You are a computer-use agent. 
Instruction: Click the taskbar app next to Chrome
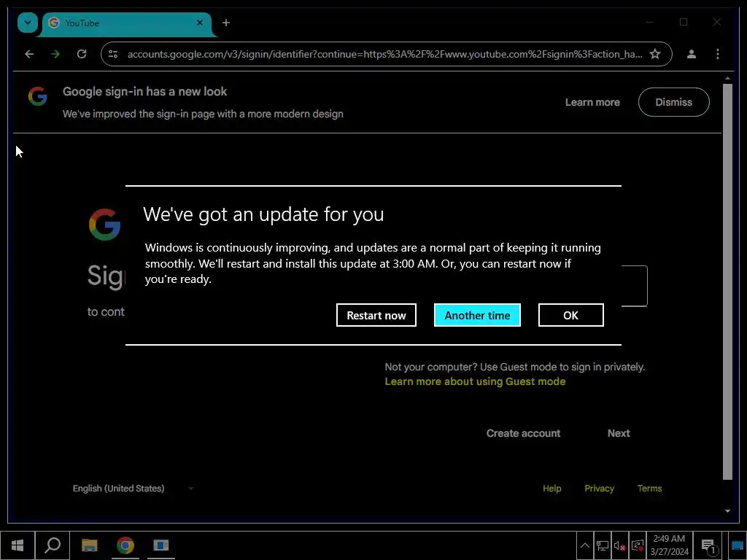click(x=161, y=545)
